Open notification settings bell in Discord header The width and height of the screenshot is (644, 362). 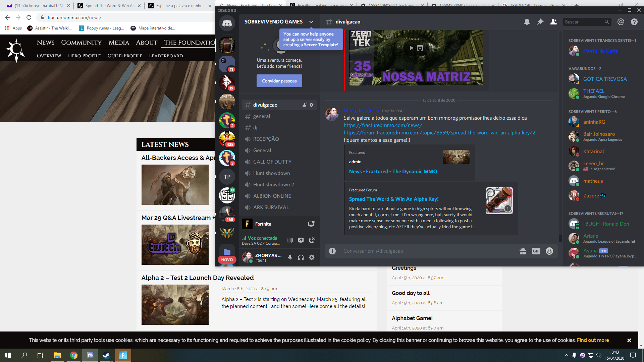coord(527,22)
